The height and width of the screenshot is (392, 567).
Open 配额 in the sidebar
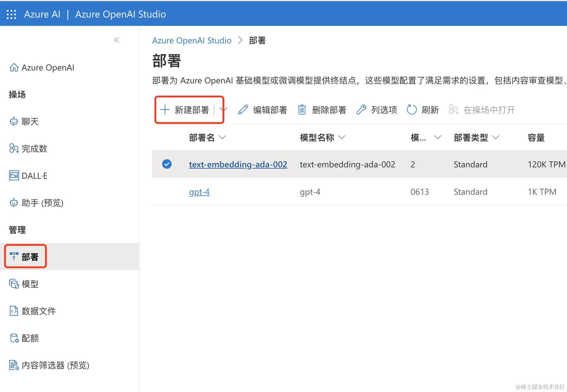[x=30, y=338]
